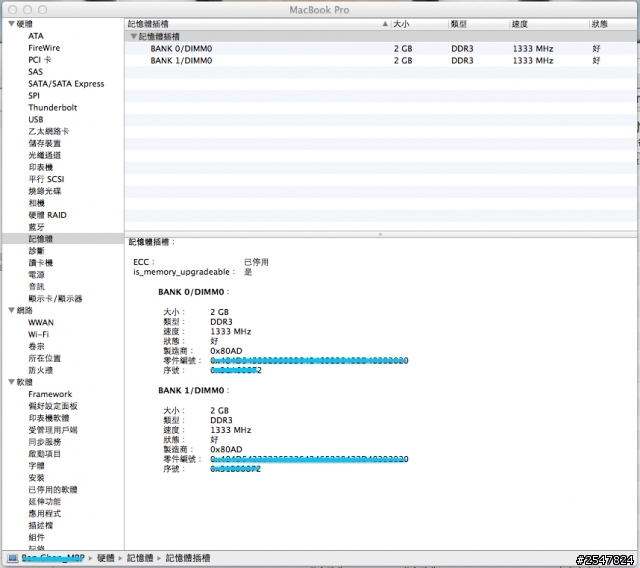Select 音訊 in the sidebar
Image resolution: width=640 pixels, height=568 pixels.
[36, 286]
